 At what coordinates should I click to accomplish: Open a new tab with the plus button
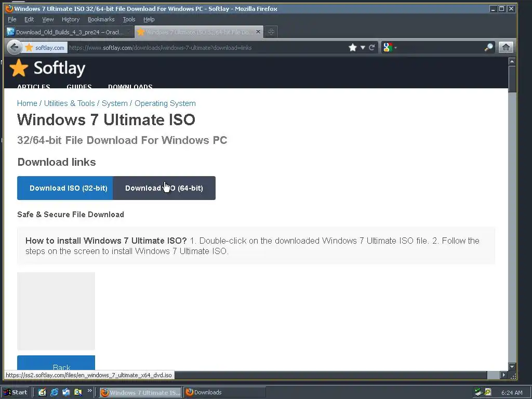[271, 32]
